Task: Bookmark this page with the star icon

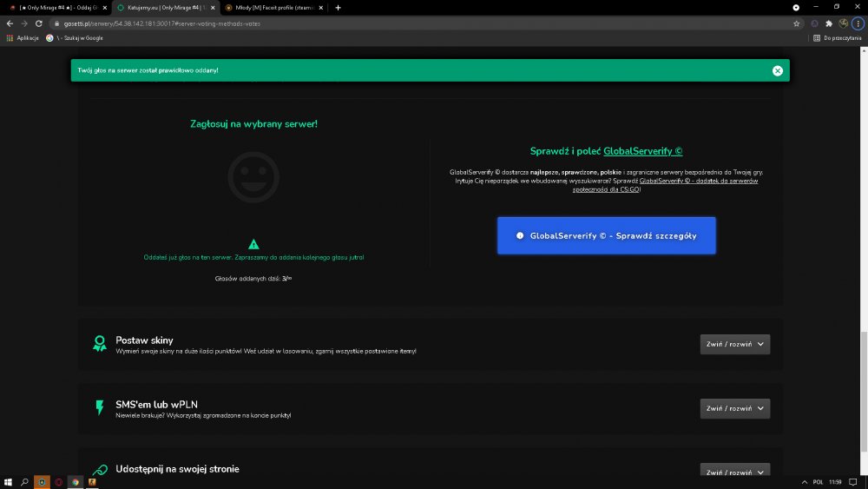Action: 797,23
